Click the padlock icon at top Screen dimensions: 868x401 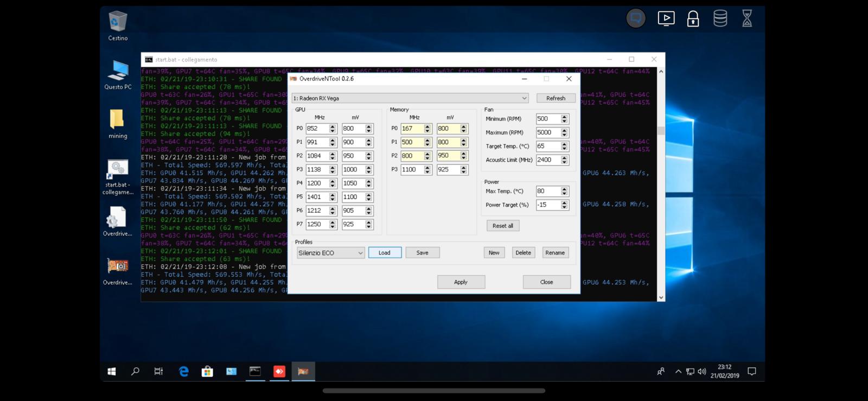(693, 19)
